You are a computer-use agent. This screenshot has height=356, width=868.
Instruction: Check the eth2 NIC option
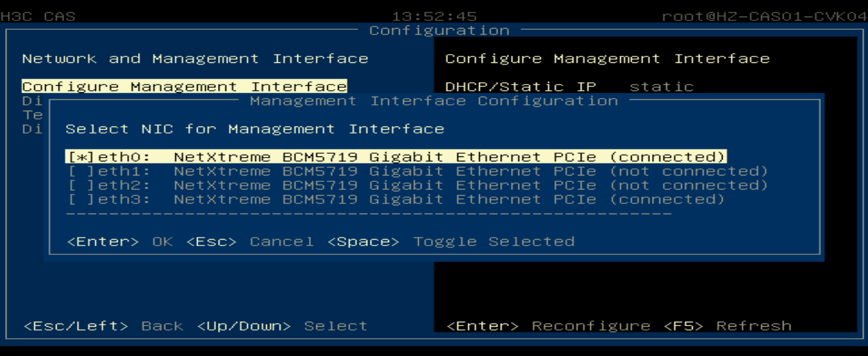pos(417,185)
